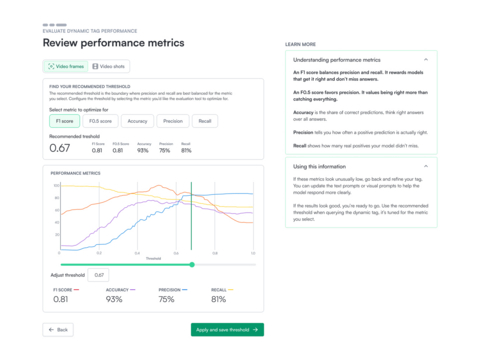Click the left arrow icon in Back button

[x=51, y=330]
